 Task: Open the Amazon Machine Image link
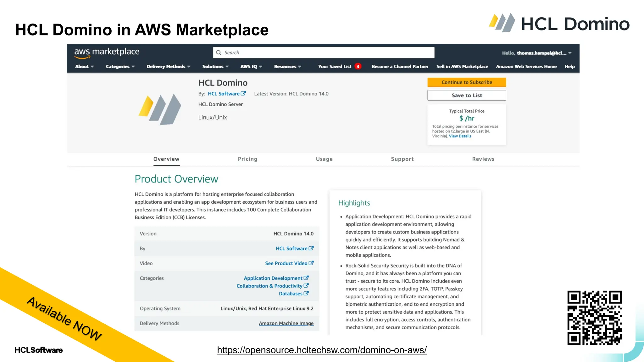coord(286,323)
